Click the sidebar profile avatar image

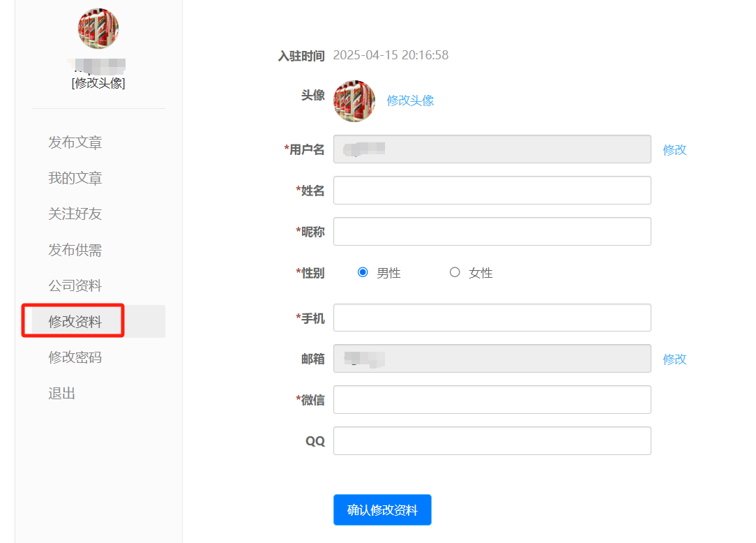[98, 29]
